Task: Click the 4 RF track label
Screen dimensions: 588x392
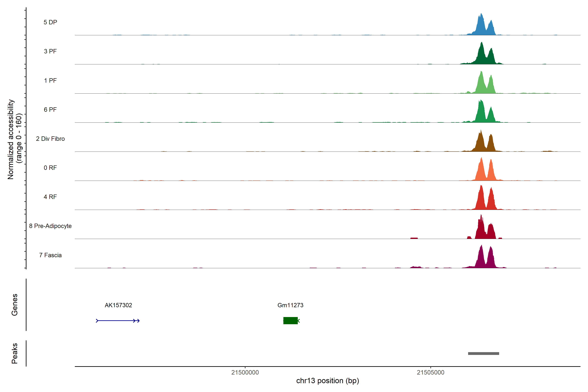Action: tap(50, 197)
